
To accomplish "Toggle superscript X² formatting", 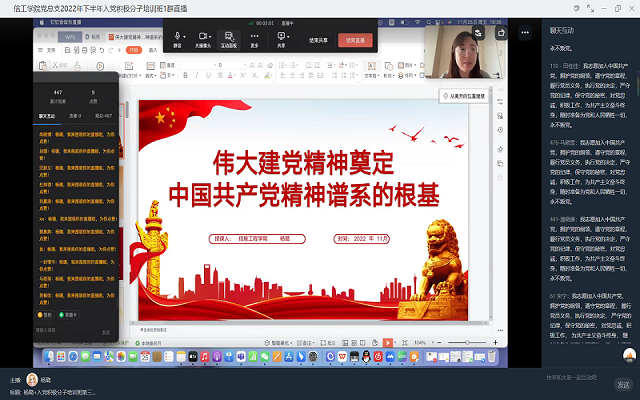I will point(243,76).
